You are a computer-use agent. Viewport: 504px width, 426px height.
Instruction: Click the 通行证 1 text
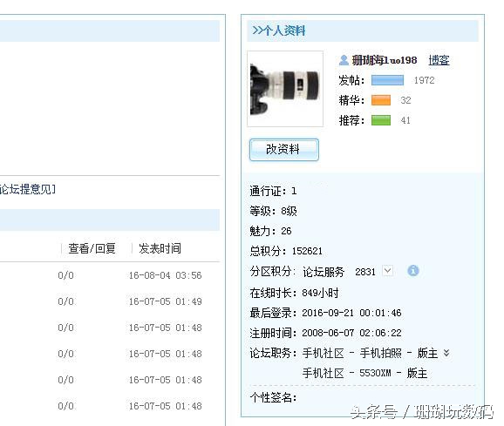point(273,191)
